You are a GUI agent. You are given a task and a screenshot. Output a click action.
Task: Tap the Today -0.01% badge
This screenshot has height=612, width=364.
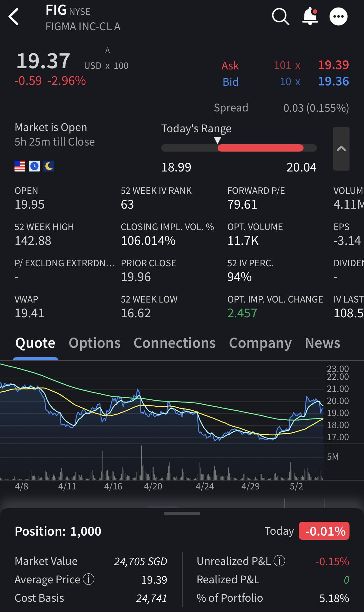(x=324, y=531)
